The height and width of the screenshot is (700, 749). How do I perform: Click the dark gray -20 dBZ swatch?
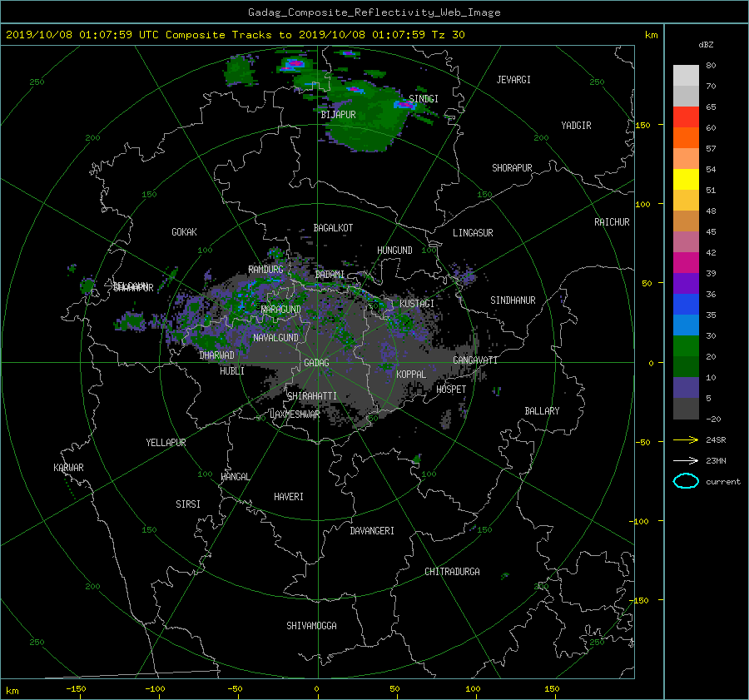coord(686,409)
